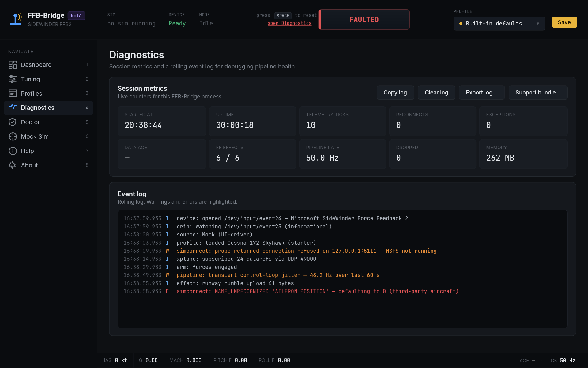Click the open Diagnostics link

pos(289,23)
